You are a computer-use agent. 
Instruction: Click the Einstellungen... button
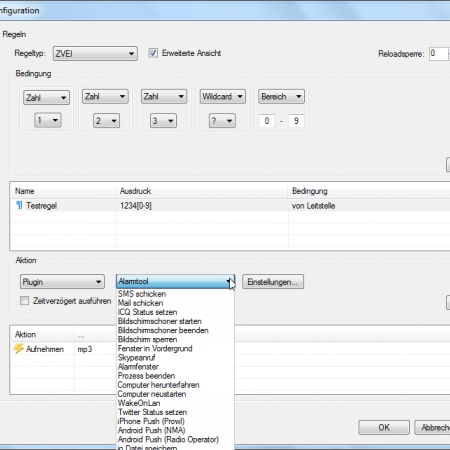pyautogui.click(x=273, y=282)
